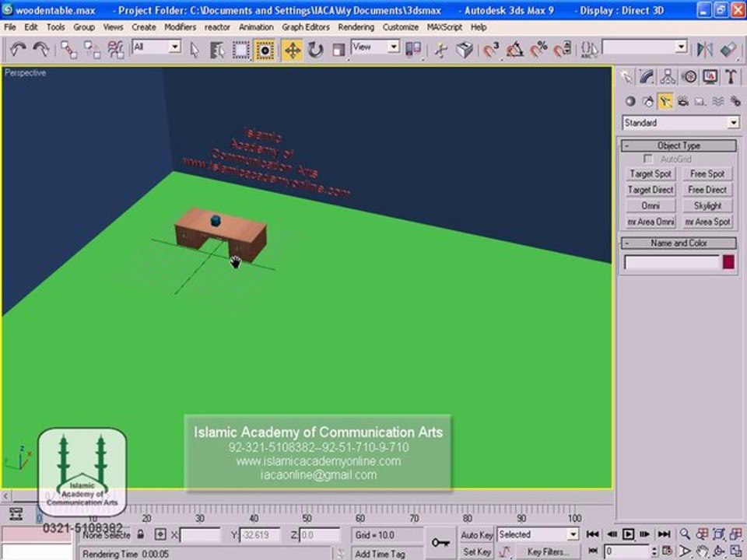Viewport: 747px width, 560px height.
Task: Select the Shapes create category
Action: [x=648, y=101]
